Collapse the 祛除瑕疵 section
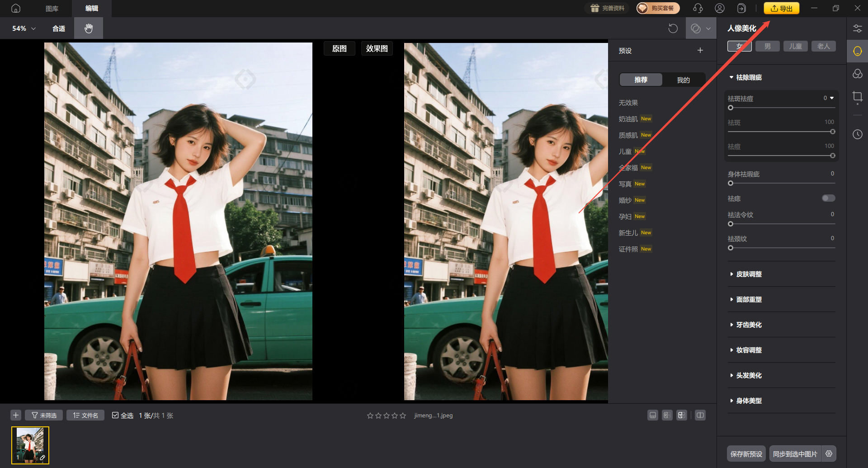868x468 pixels. pyautogui.click(x=749, y=77)
